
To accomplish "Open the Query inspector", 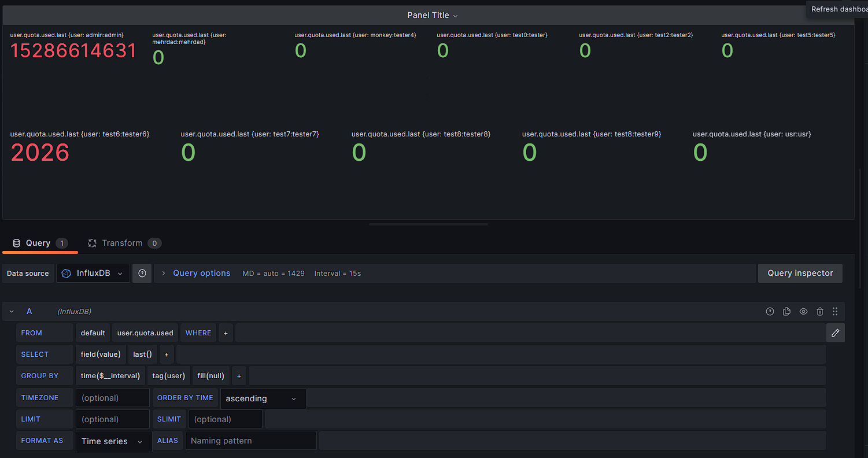I will point(800,274).
